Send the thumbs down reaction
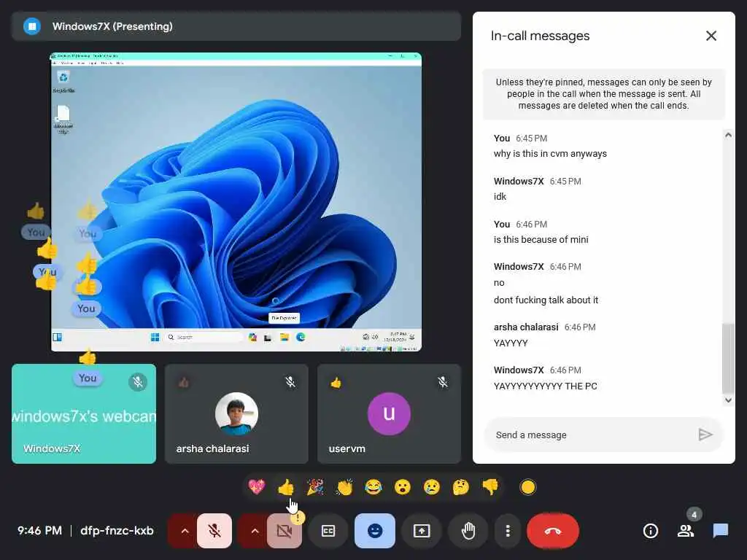The image size is (747, 560). (x=490, y=487)
